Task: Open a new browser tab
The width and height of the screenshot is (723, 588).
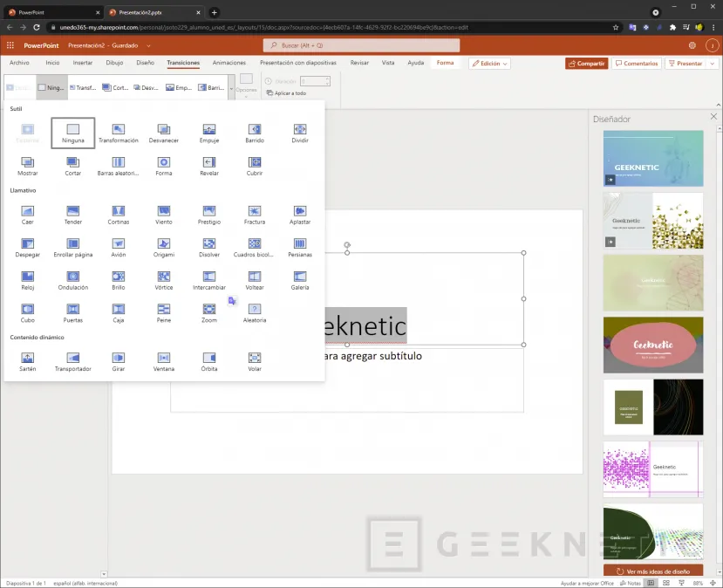Action: pyautogui.click(x=214, y=12)
